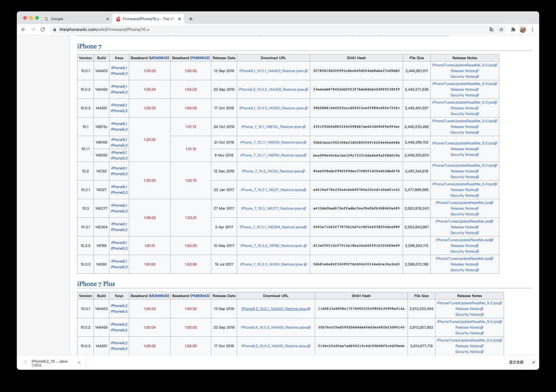Click the cancelled iPhone9,2 ipsw download item

(x=49, y=363)
